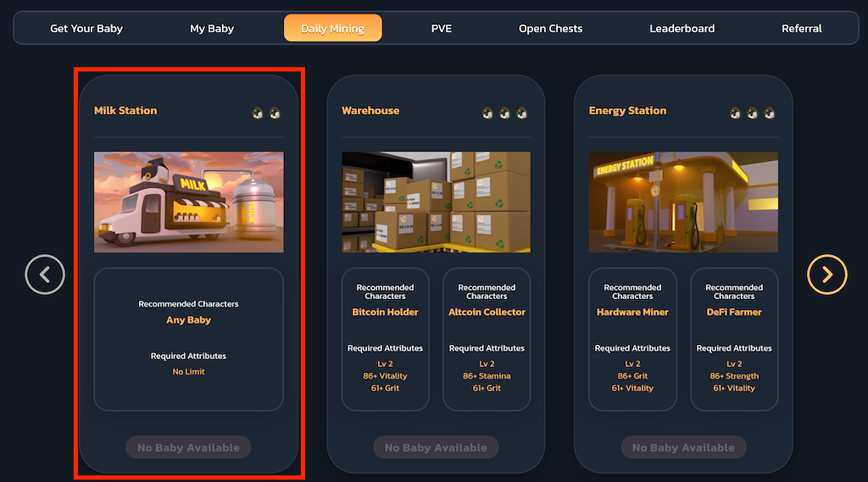The image size is (868, 482).
Task: Click No Baby Available under Milk Station
Action: 188,447
